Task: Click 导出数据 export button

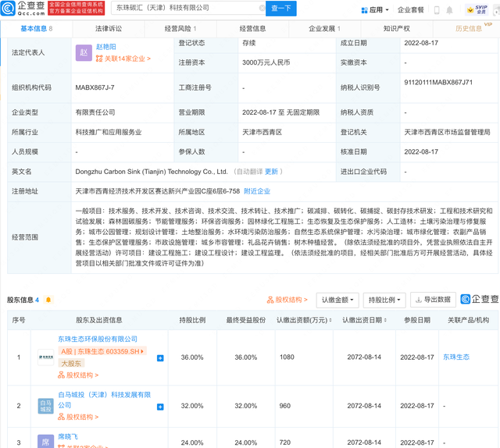Action: 433,300
